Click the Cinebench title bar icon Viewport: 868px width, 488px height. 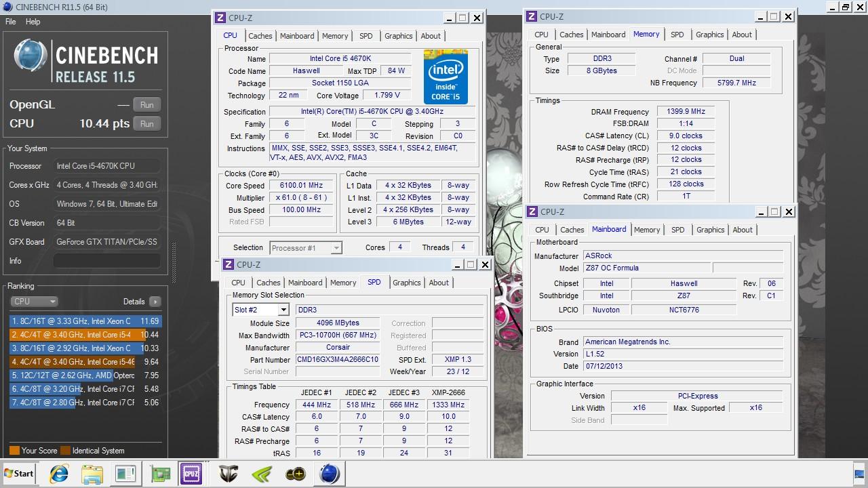pyautogui.click(x=7, y=7)
